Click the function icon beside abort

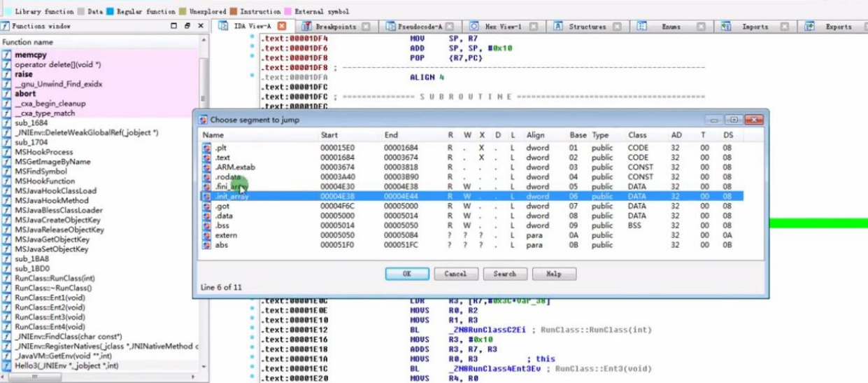[6, 93]
